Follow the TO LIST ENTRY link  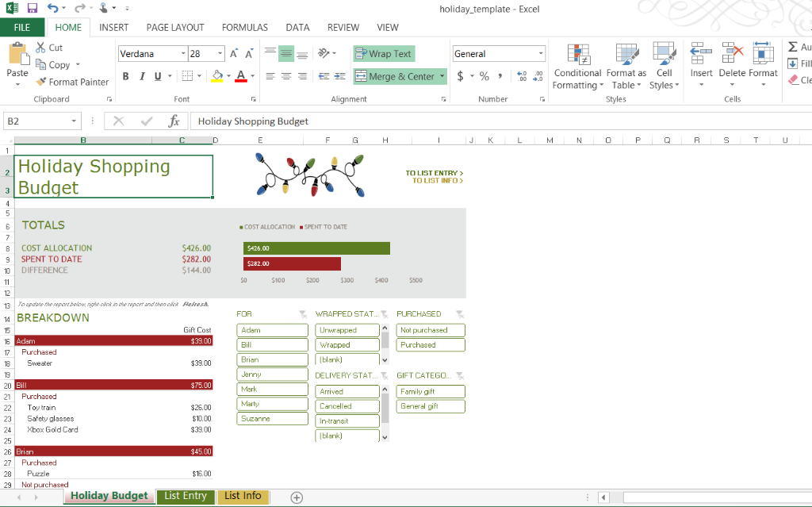(x=435, y=173)
